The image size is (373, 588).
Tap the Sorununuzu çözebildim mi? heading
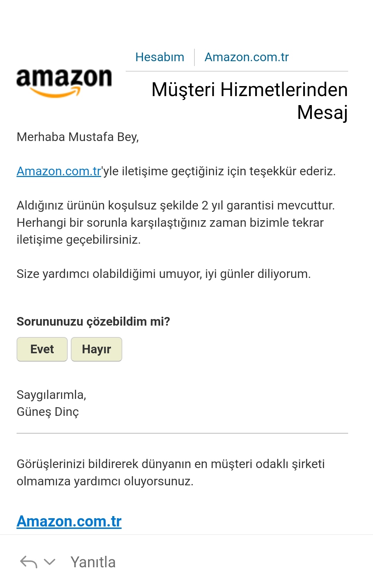click(93, 321)
